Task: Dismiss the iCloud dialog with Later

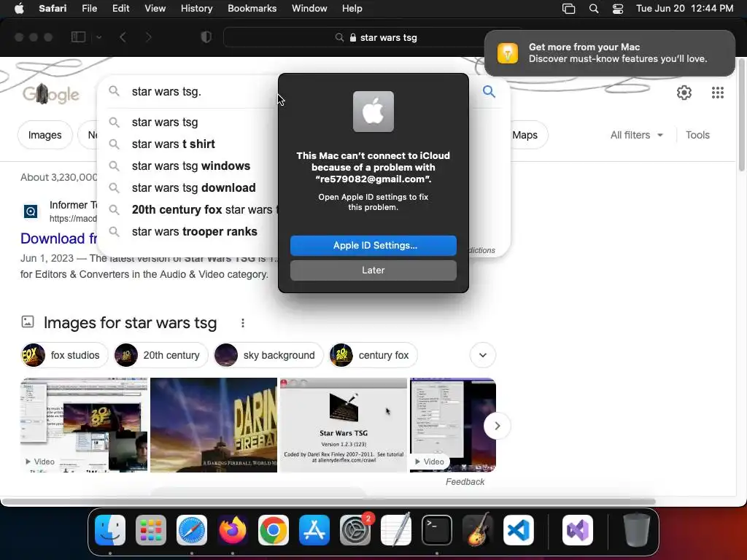Action: 373,270
